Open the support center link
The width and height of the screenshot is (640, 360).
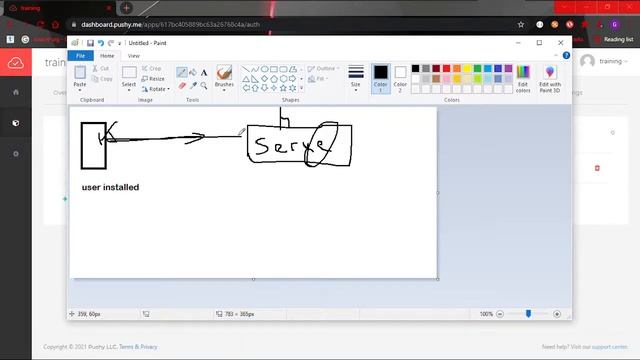coord(609,347)
